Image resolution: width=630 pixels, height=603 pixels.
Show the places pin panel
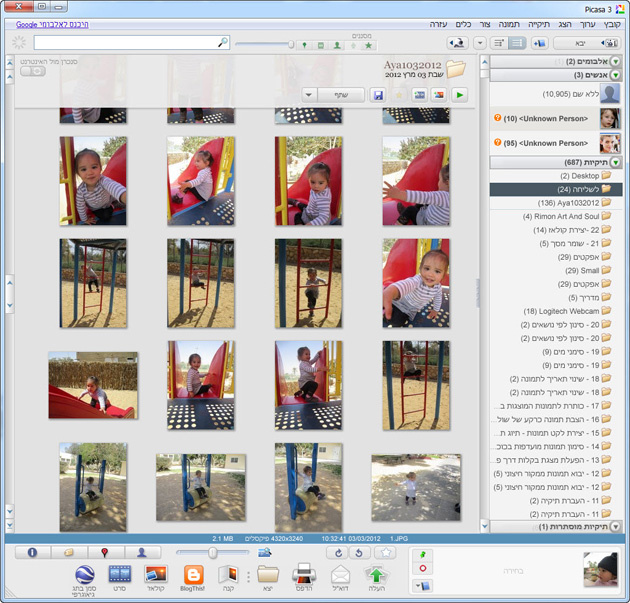click(x=105, y=553)
